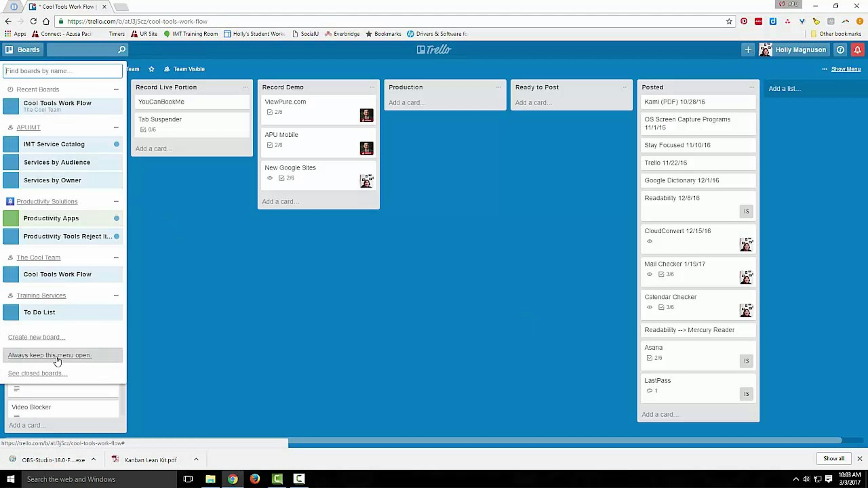This screenshot has width=868, height=488.
Task: Open the IMT Training Room bookmark
Action: (x=191, y=34)
